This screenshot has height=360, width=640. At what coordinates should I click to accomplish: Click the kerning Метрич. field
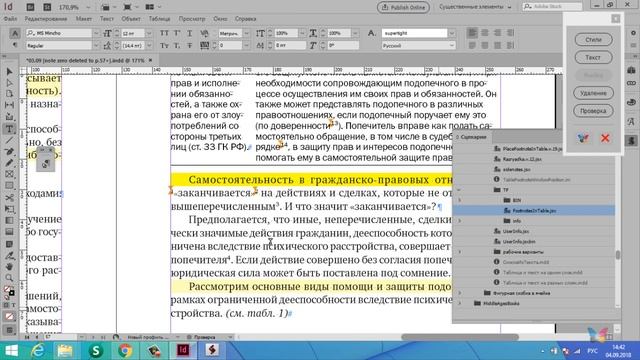231,33
